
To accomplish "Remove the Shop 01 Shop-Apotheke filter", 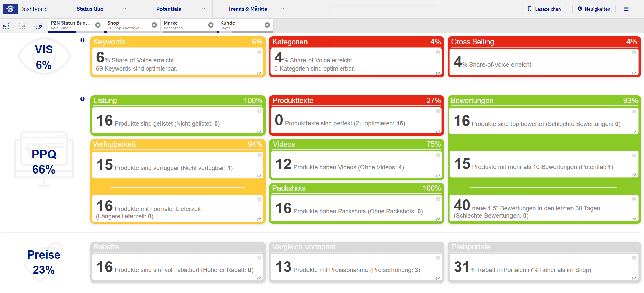I will [x=154, y=25].
